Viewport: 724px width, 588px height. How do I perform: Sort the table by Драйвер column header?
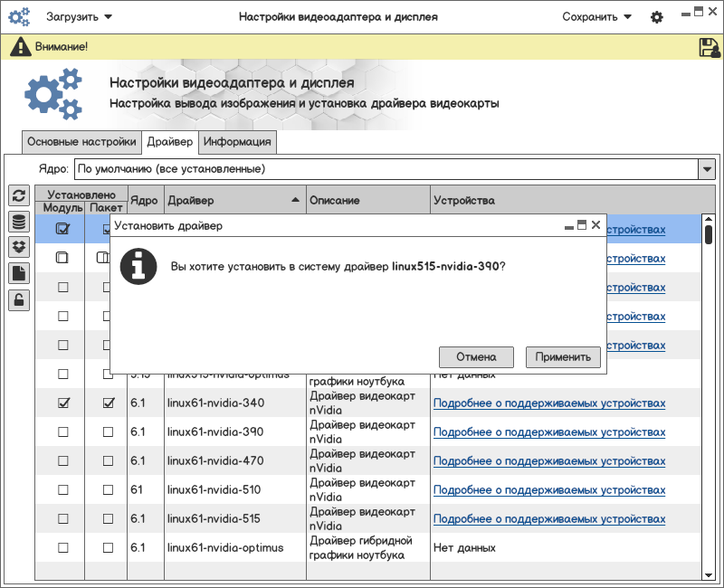click(x=233, y=200)
